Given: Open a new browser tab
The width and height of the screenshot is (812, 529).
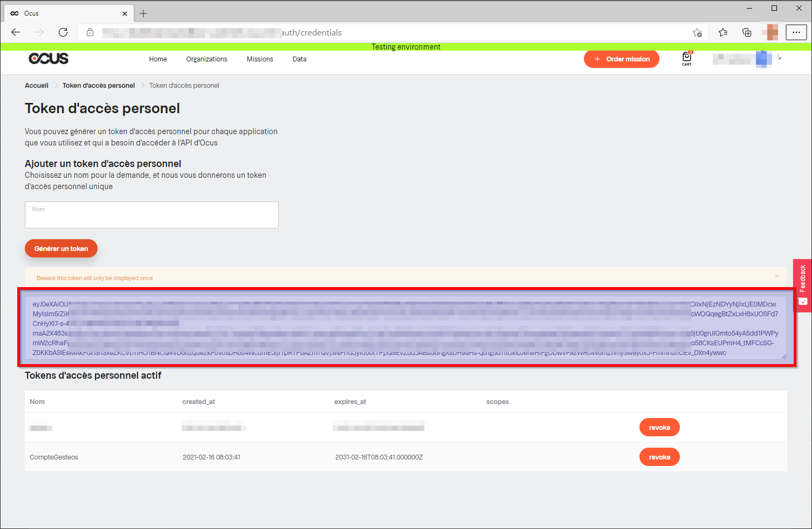Looking at the screenshot, I should 143,13.
